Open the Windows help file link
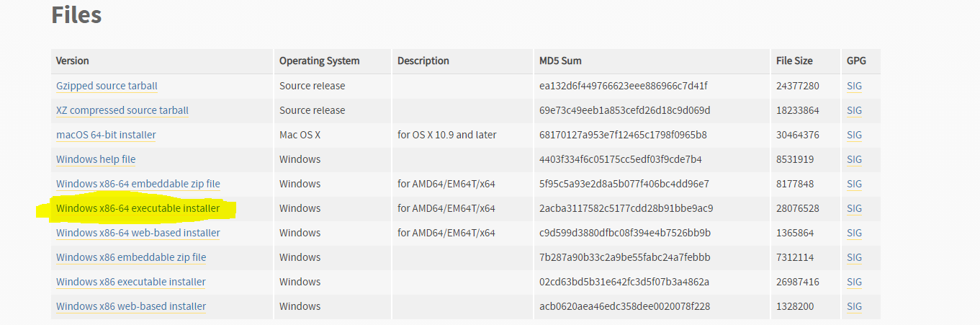980x325 pixels. (x=96, y=159)
